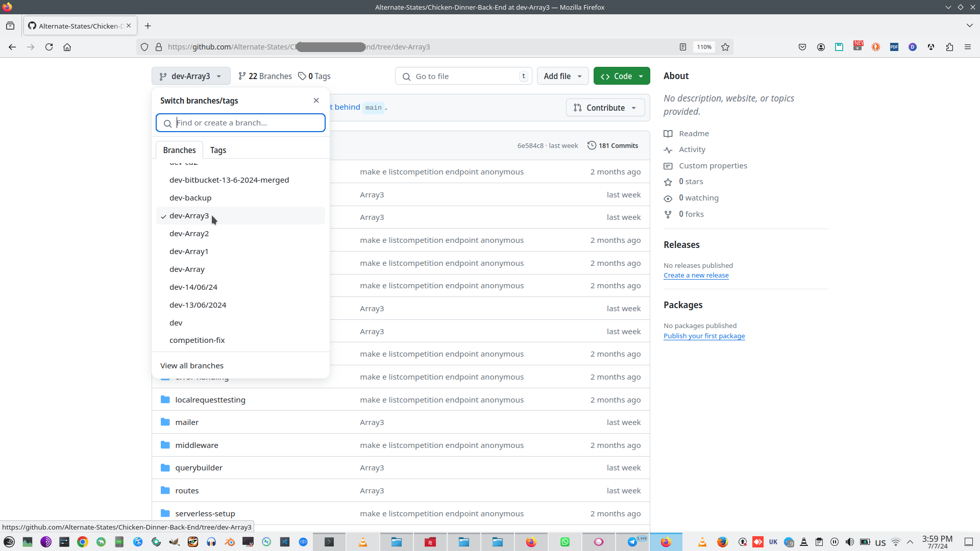This screenshot has height=551, width=980.
Task: Click the Custom properties icon
Action: [669, 166]
